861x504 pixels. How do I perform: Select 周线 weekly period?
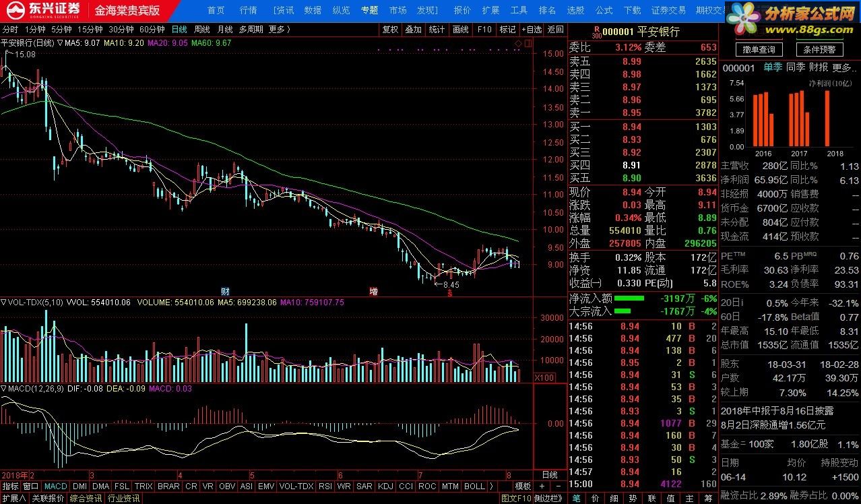(202, 30)
